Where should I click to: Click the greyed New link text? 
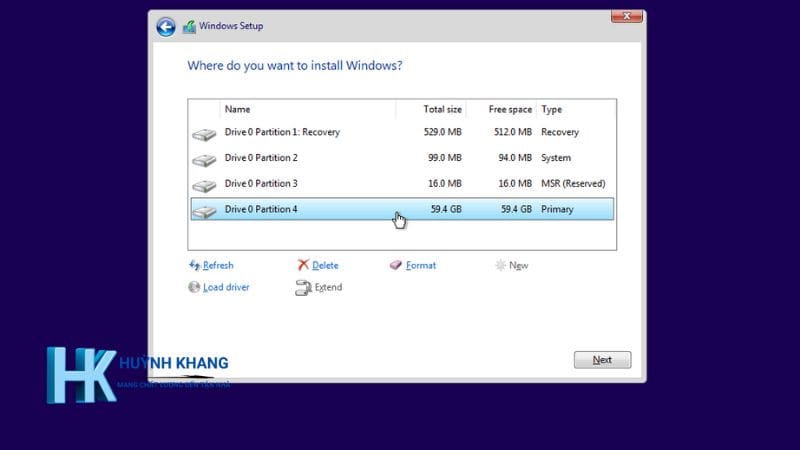(x=518, y=265)
